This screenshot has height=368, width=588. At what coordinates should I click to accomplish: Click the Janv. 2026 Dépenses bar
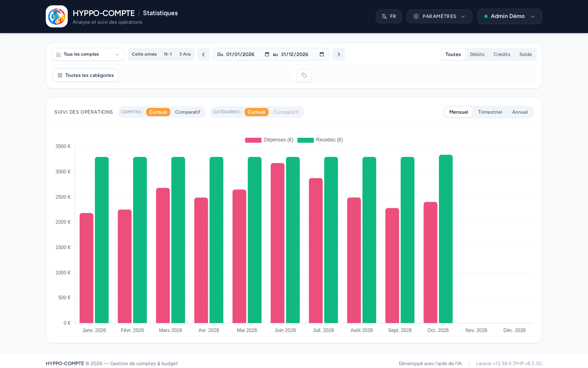point(87,268)
